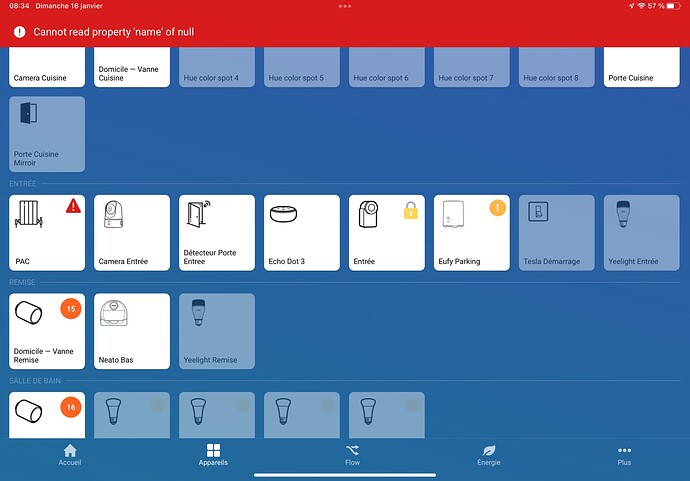Open the white Porte Cuisine device tile

pos(642,67)
